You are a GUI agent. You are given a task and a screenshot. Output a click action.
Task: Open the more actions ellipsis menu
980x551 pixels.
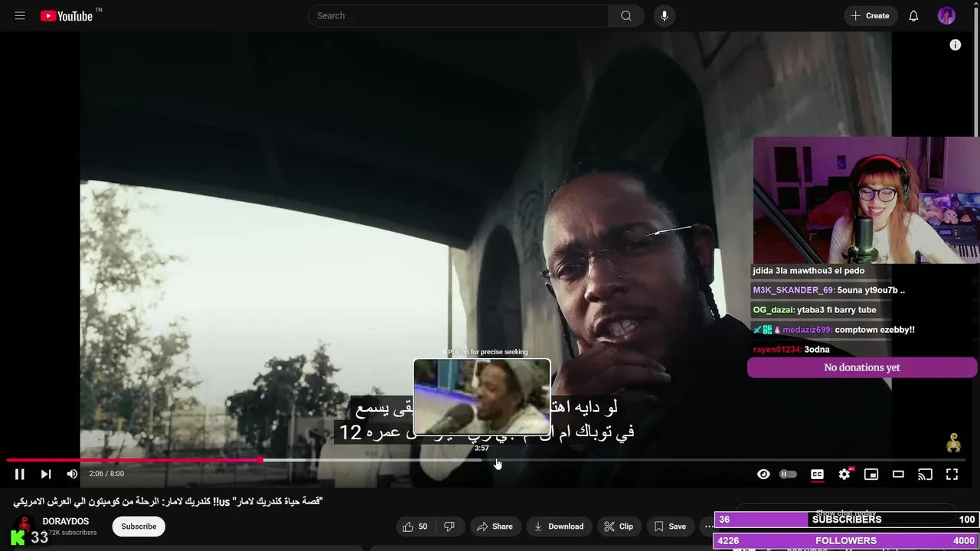(708, 526)
